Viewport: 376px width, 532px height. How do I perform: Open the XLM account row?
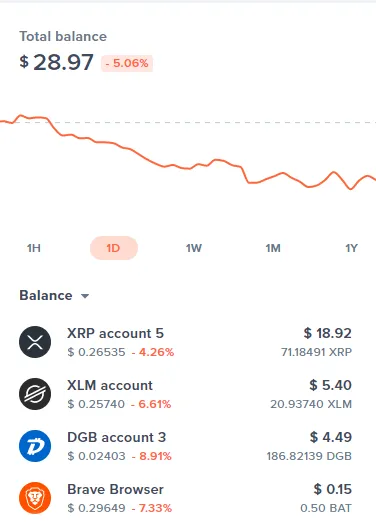pos(185,394)
